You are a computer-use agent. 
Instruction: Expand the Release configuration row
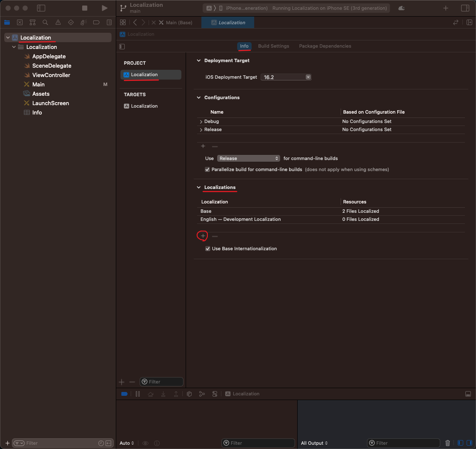201,130
